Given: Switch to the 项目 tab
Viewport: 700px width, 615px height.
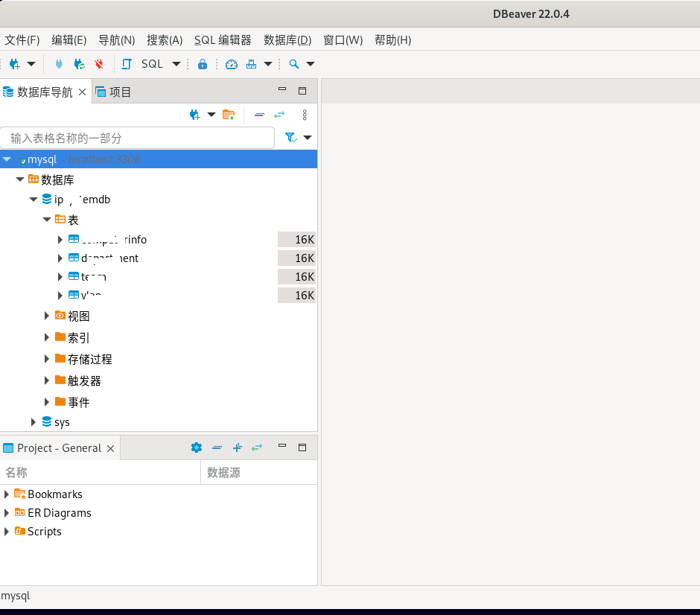Looking at the screenshot, I should [x=113, y=92].
